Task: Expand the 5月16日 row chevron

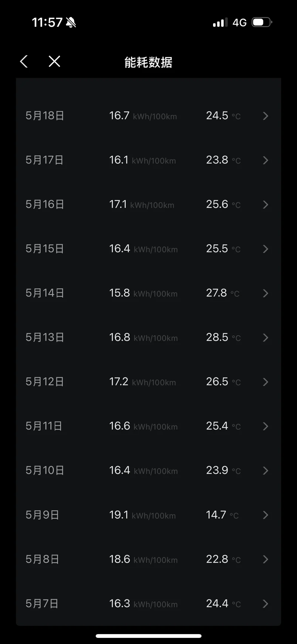Action: pos(265,204)
